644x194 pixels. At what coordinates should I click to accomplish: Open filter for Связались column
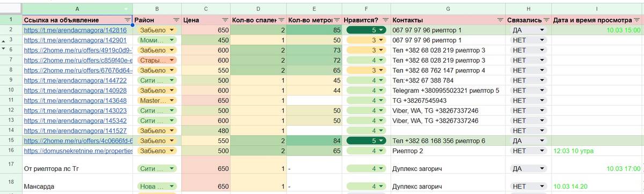click(x=546, y=19)
